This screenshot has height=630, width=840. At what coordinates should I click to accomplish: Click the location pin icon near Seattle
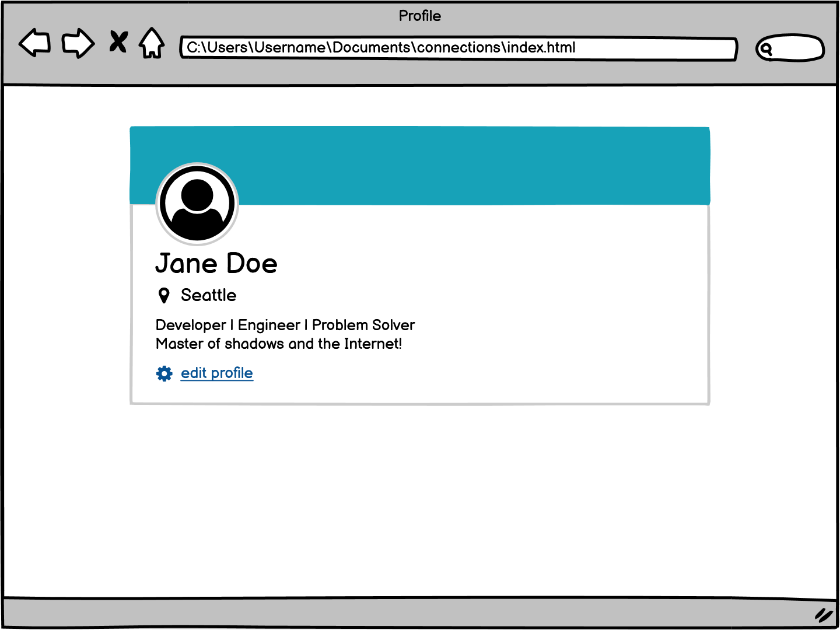click(164, 295)
